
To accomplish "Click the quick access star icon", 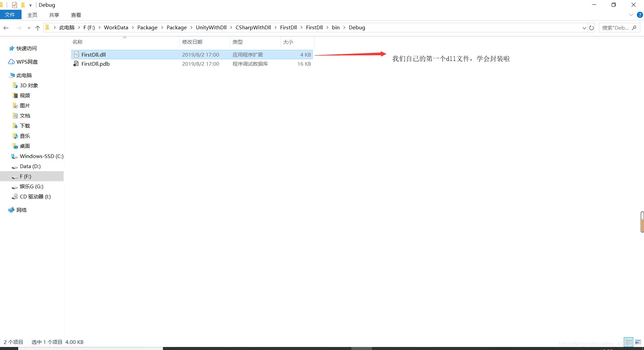I will click(x=12, y=49).
